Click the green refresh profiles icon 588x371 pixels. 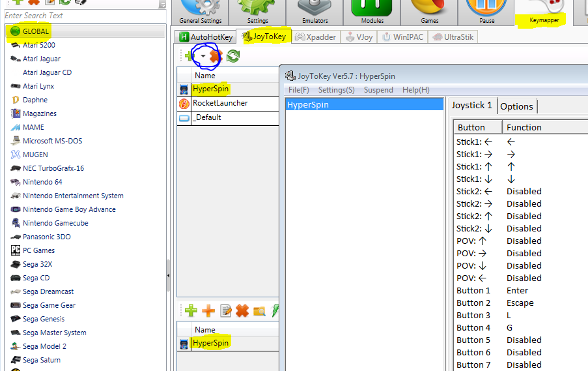click(233, 56)
